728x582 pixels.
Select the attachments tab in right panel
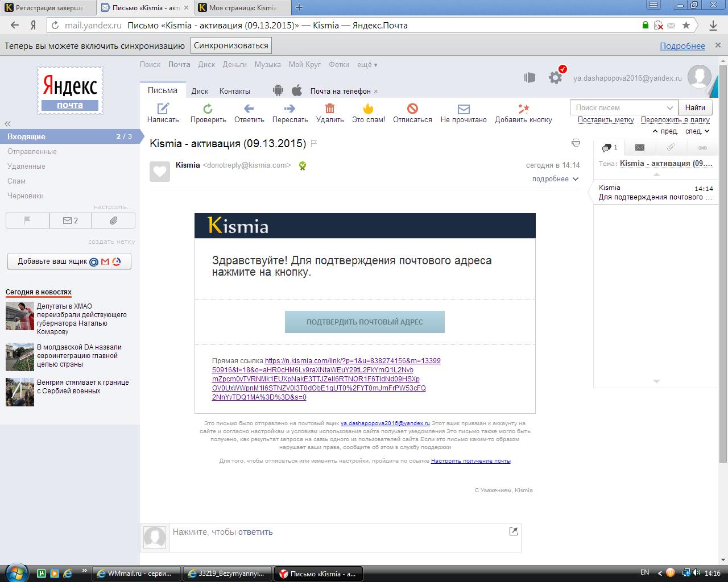(x=671, y=148)
